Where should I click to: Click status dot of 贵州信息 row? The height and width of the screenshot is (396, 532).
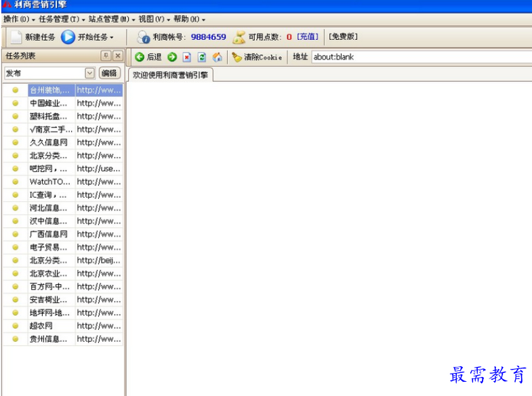pos(16,339)
